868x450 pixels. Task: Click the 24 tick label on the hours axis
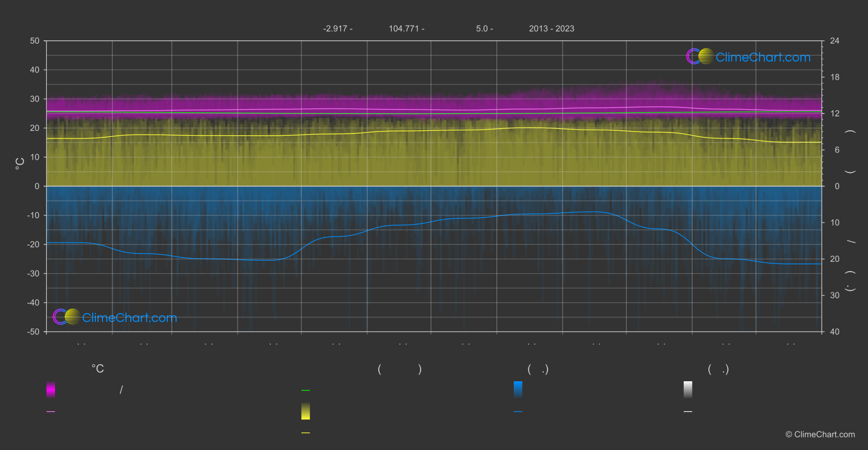pyautogui.click(x=835, y=41)
